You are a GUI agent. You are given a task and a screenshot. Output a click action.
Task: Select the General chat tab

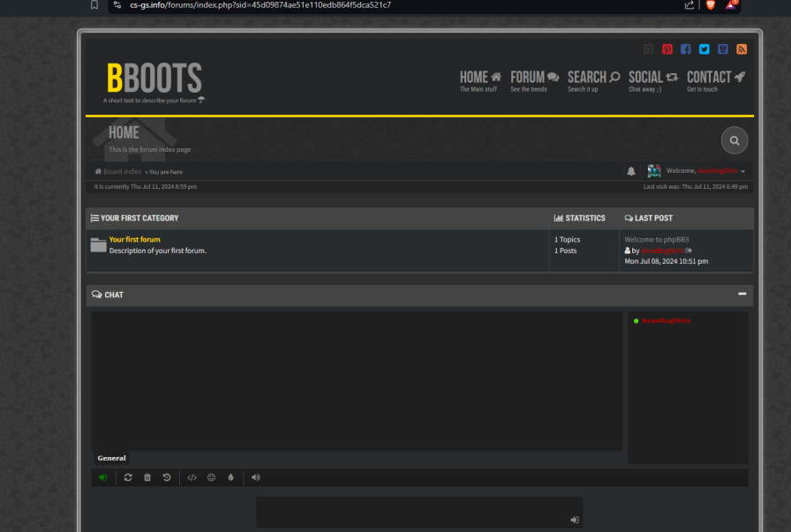(x=111, y=458)
